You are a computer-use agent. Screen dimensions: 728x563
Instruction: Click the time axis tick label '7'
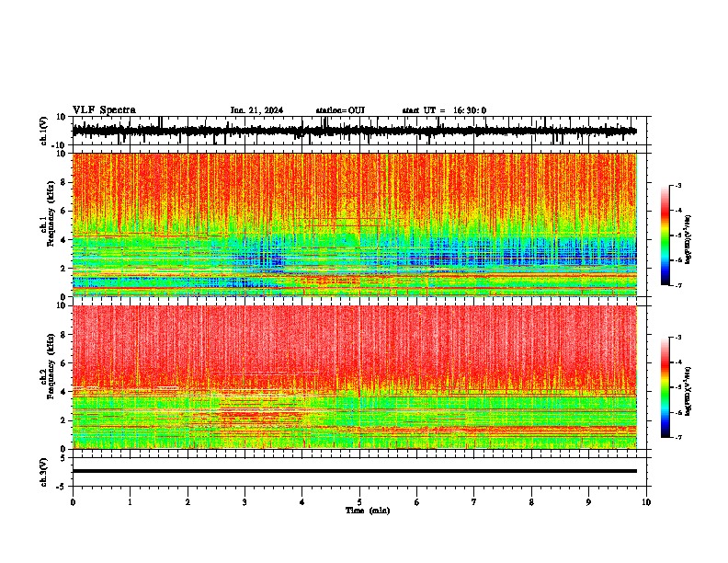tap(474, 502)
